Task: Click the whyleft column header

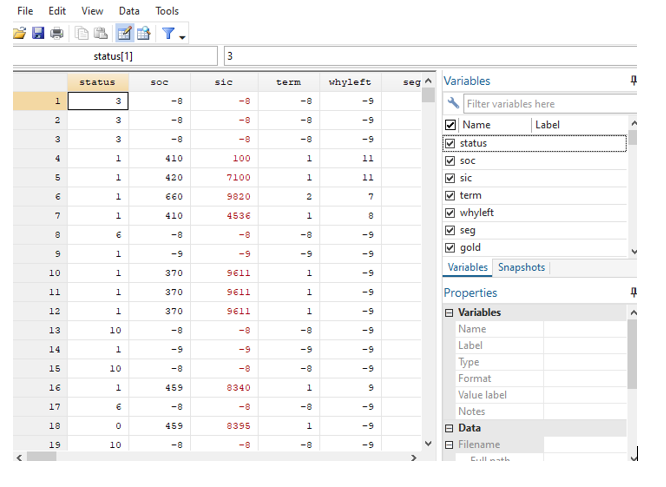Action: [x=350, y=82]
